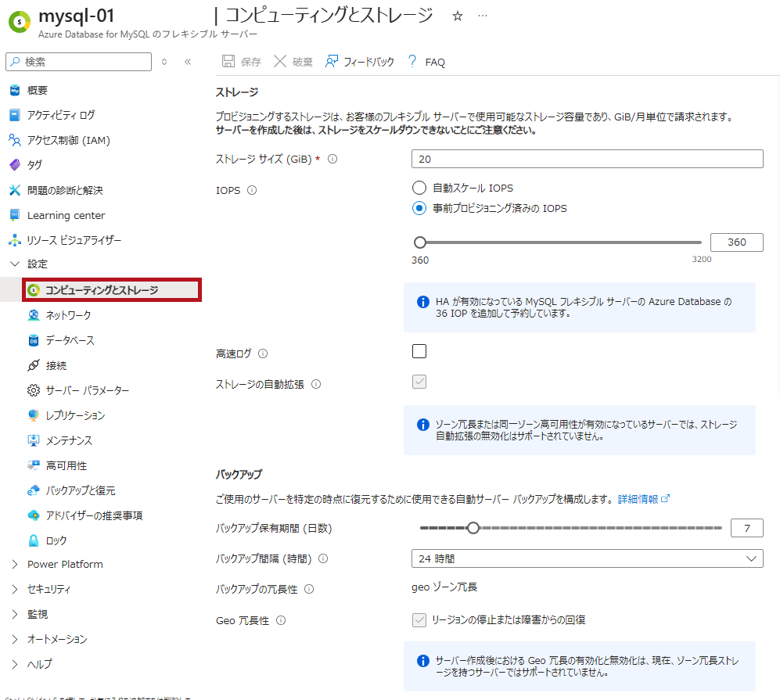Collapse the 設定 section in the sidebar

[x=15, y=264]
